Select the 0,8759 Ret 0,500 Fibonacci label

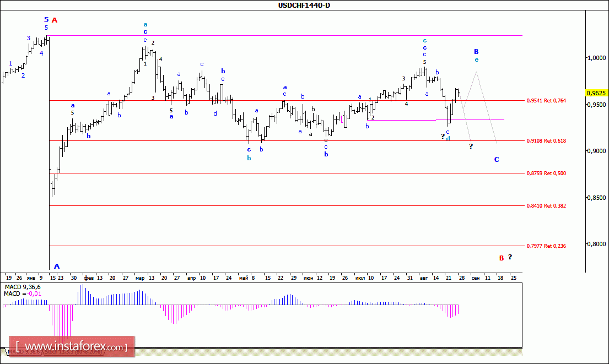(x=546, y=173)
